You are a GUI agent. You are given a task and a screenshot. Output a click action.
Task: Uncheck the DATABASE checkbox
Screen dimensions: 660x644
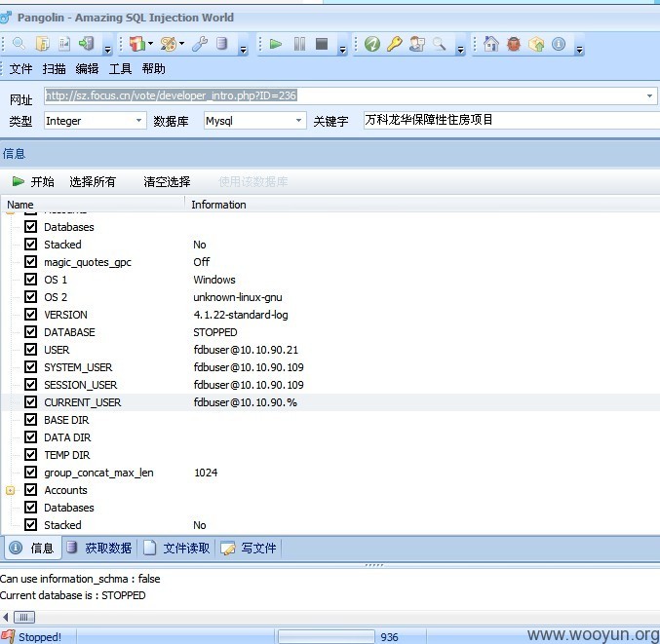click(x=30, y=332)
